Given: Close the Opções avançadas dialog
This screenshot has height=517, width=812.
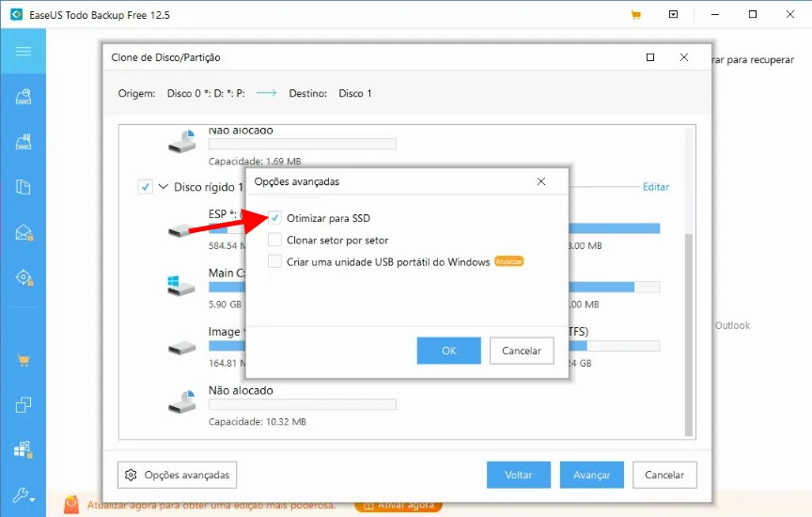Looking at the screenshot, I should coord(541,181).
